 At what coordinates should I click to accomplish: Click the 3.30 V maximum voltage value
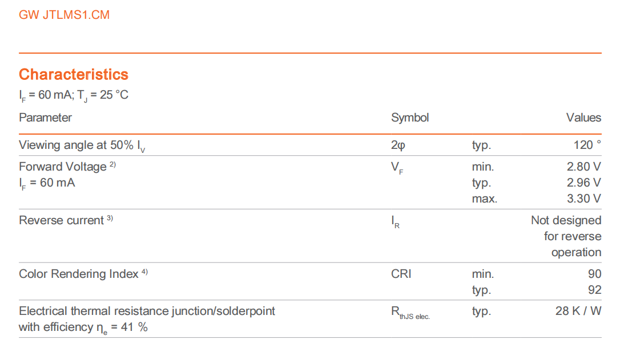(x=583, y=199)
